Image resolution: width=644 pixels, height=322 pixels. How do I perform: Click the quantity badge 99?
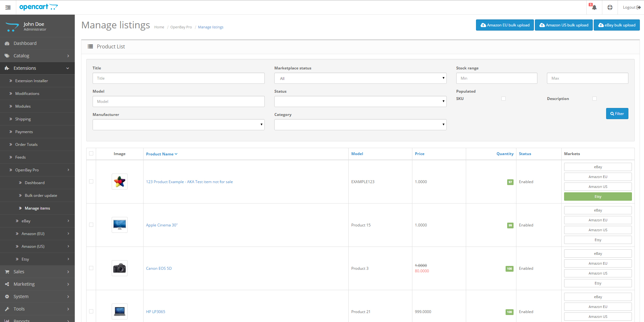point(510,225)
